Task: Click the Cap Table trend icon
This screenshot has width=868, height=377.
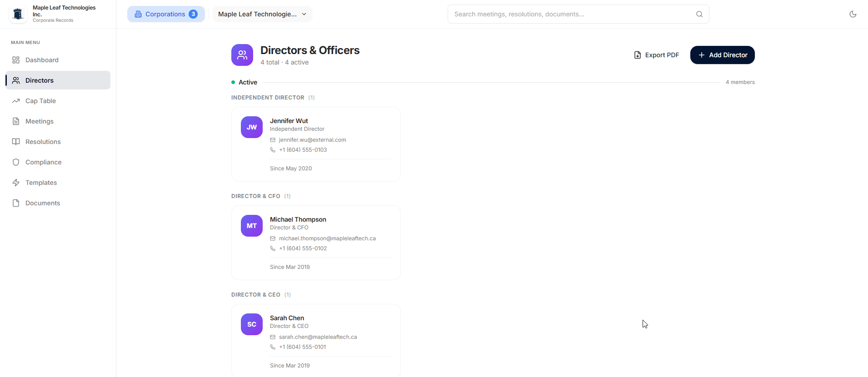Action: pos(16,101)
